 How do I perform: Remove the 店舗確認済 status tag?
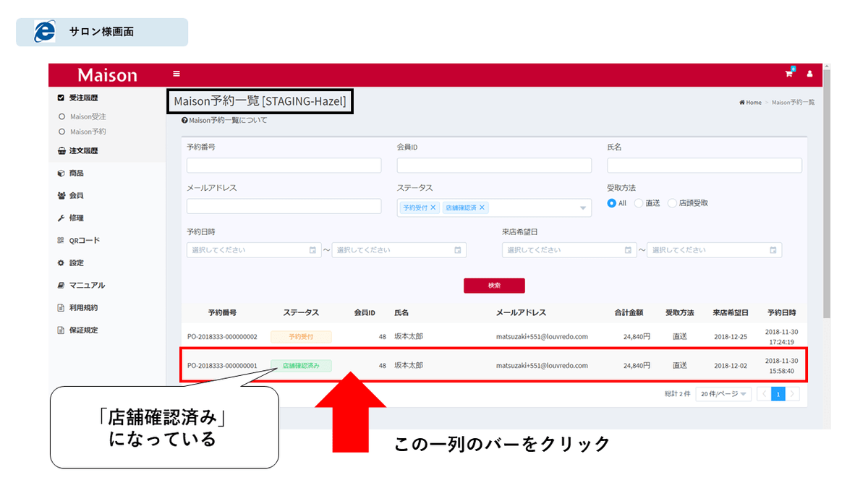click(x=482, y=207)
